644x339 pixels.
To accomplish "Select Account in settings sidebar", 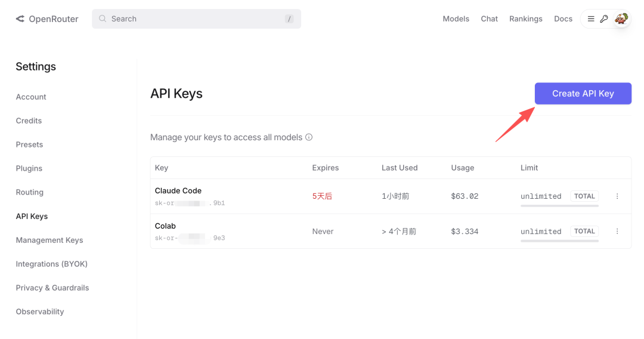I will (x=31, y=97).
